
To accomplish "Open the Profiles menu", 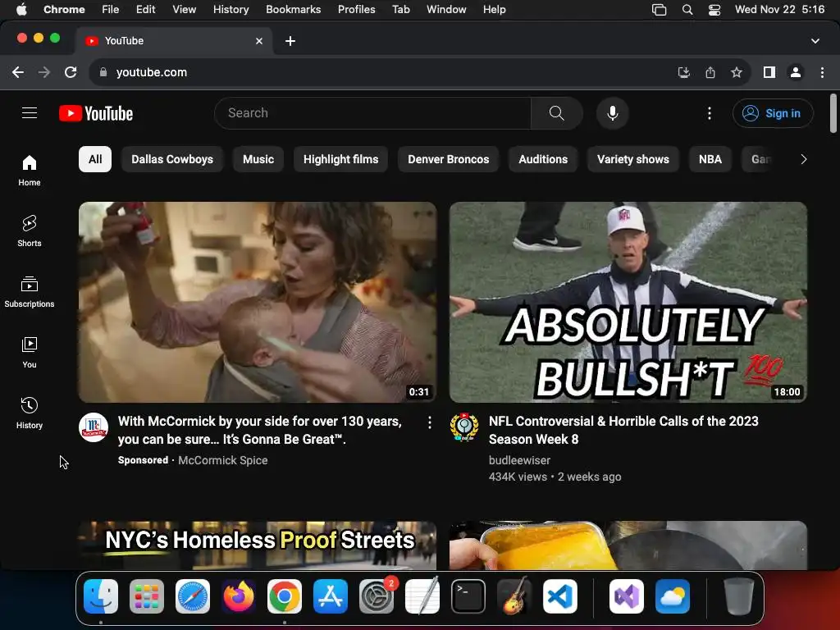I will pyautogui.click(x=356, y=10).
